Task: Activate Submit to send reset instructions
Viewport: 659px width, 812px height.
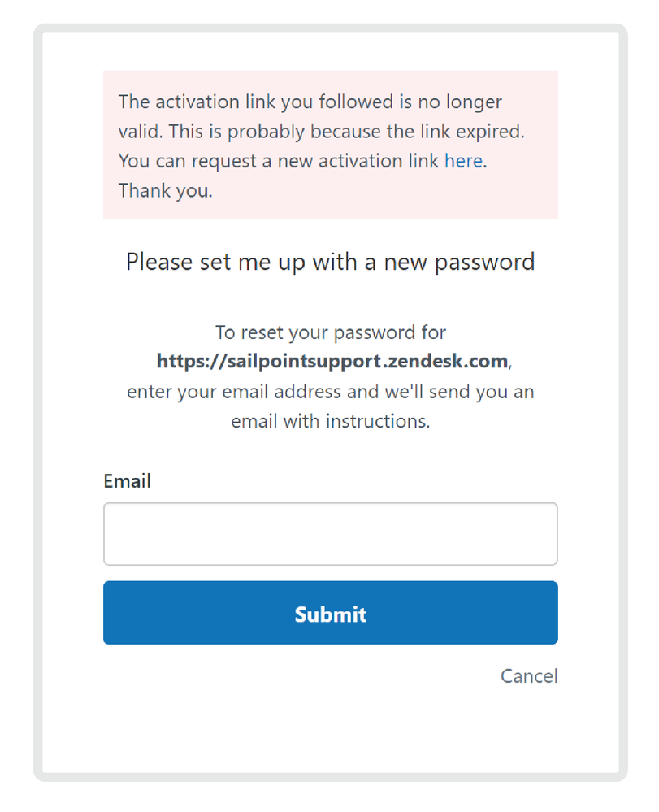Action: 330,614
